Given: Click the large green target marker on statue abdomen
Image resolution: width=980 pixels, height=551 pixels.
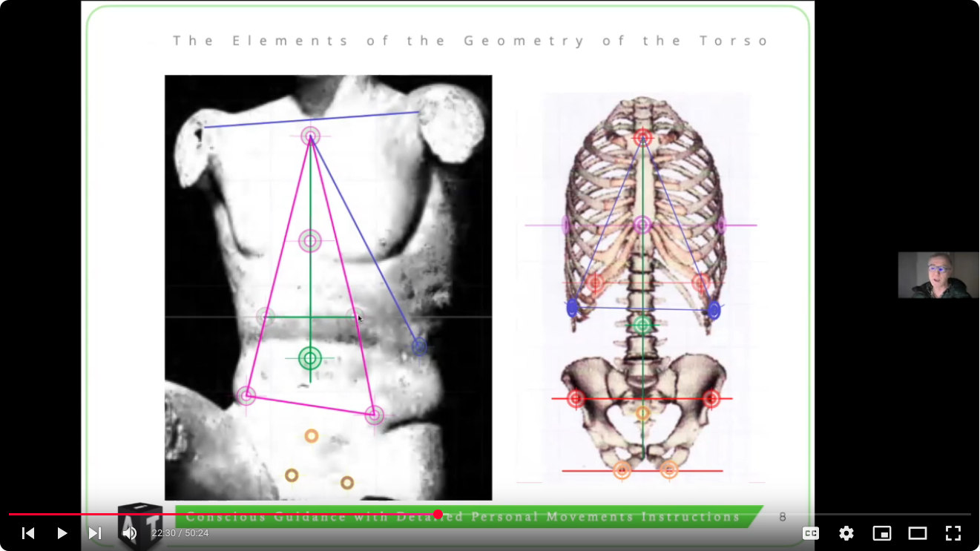Looking at the screenshot, I should click(x=310, y=358).
